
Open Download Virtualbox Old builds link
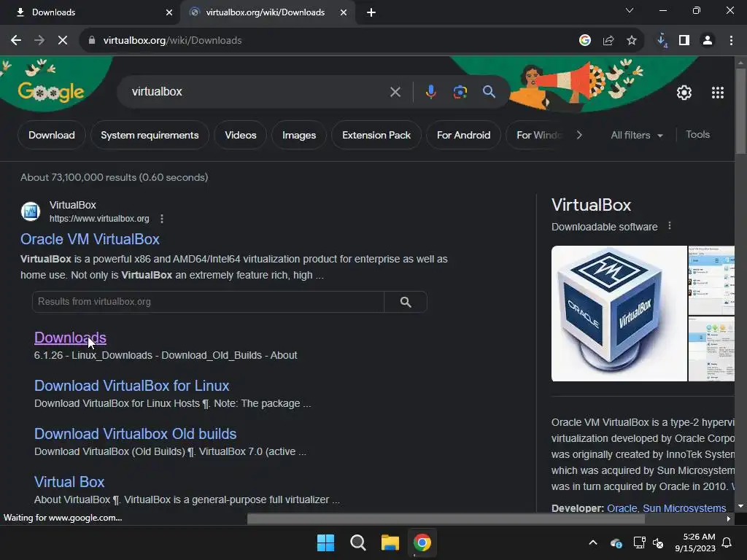(x=135, y=434)
